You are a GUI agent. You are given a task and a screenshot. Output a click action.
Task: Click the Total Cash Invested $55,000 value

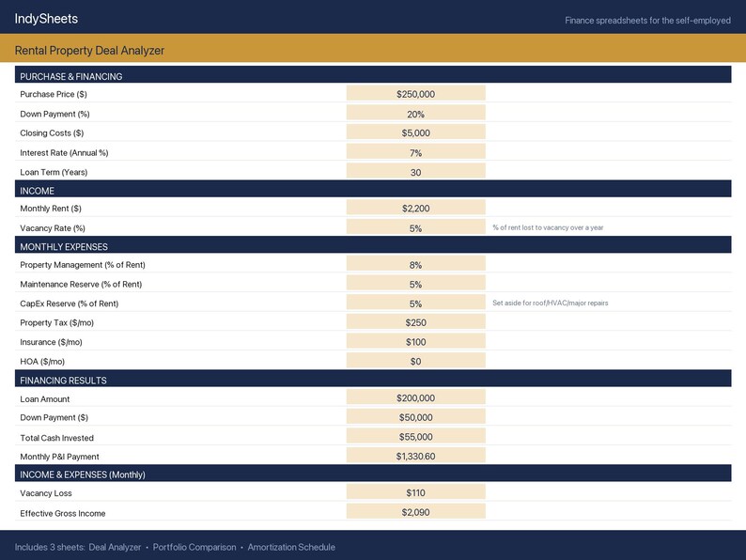(416, 436)
